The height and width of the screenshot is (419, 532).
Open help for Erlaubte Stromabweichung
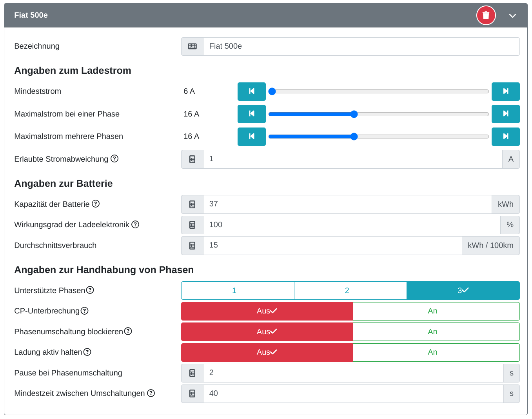(114, 158)
